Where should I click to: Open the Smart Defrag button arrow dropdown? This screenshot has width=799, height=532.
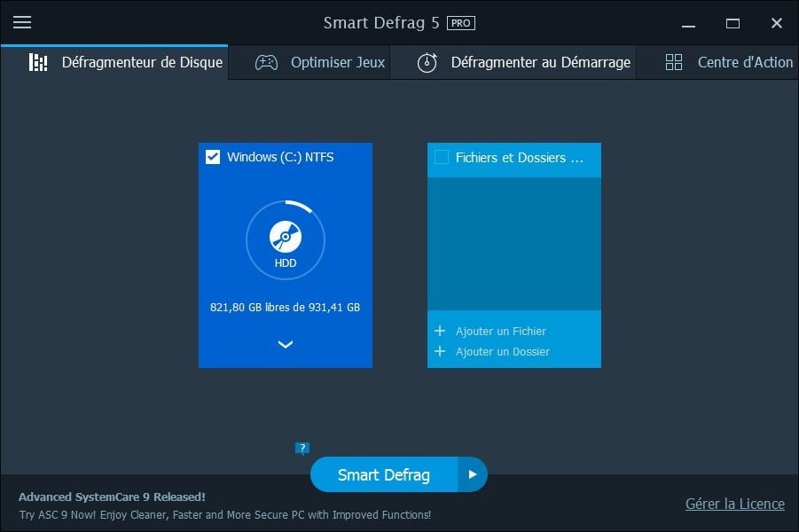(x=473, y=474)
